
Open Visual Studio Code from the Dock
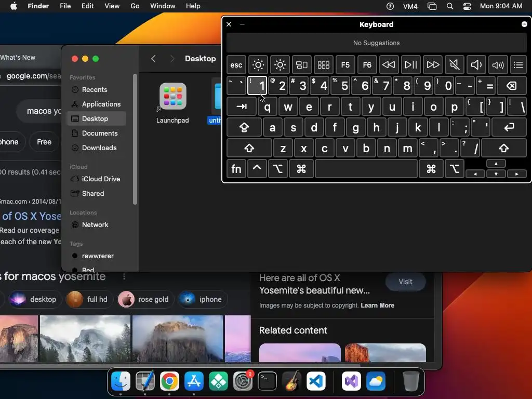[316, 381]
